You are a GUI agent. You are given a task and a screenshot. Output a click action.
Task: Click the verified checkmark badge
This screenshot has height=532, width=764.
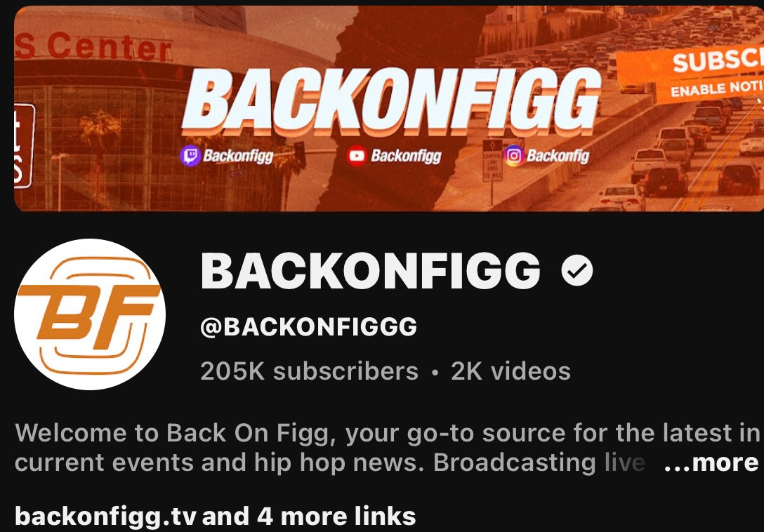coord(577,270)
